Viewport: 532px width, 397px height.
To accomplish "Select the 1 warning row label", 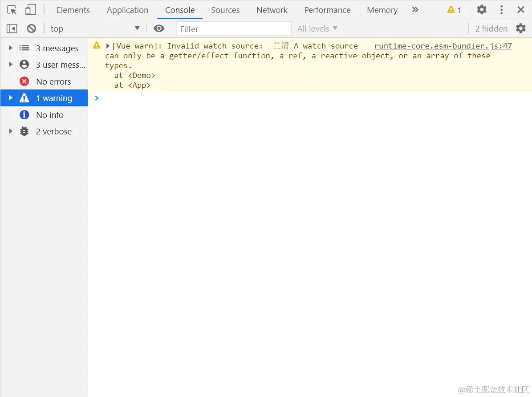I will pos(54,98).
